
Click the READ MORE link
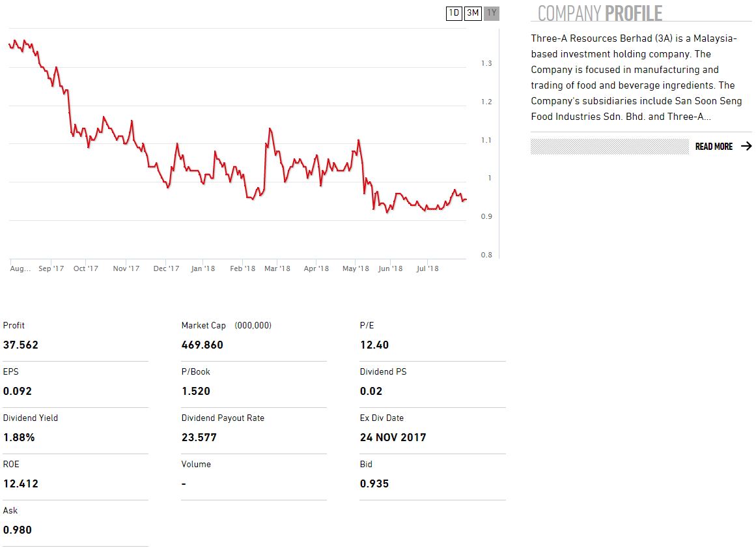[x=714, y=147]
